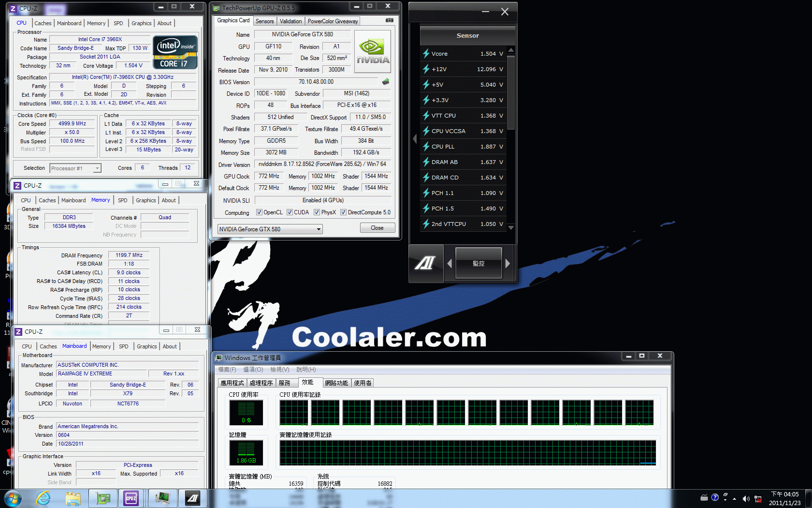Select Graphics tab in Mainboard CPU-Z window

coord(146,346)
